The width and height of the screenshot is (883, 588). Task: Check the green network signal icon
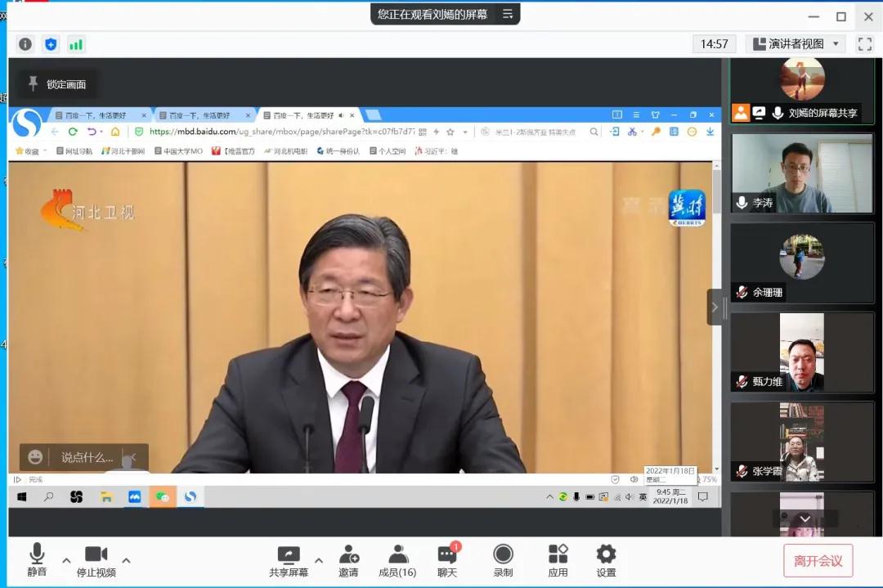click(76, 44)
